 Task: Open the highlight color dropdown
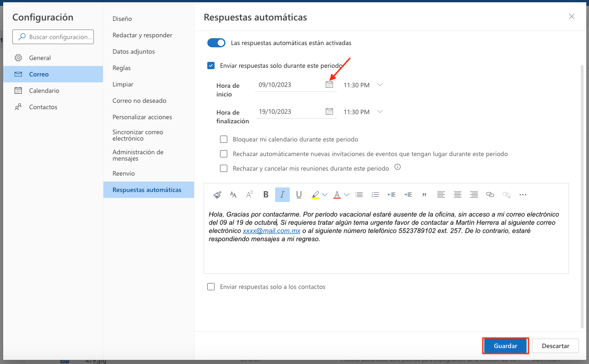(x=325, y=194)
